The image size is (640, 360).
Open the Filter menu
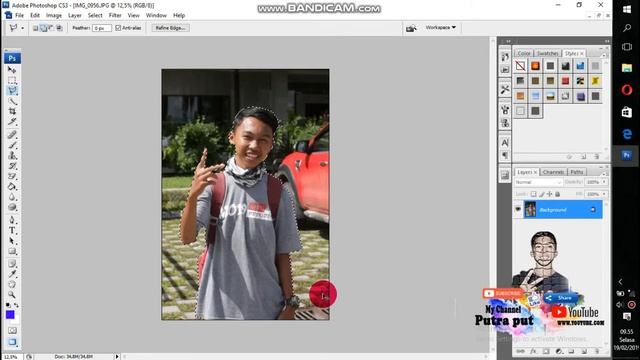(115, 15)
